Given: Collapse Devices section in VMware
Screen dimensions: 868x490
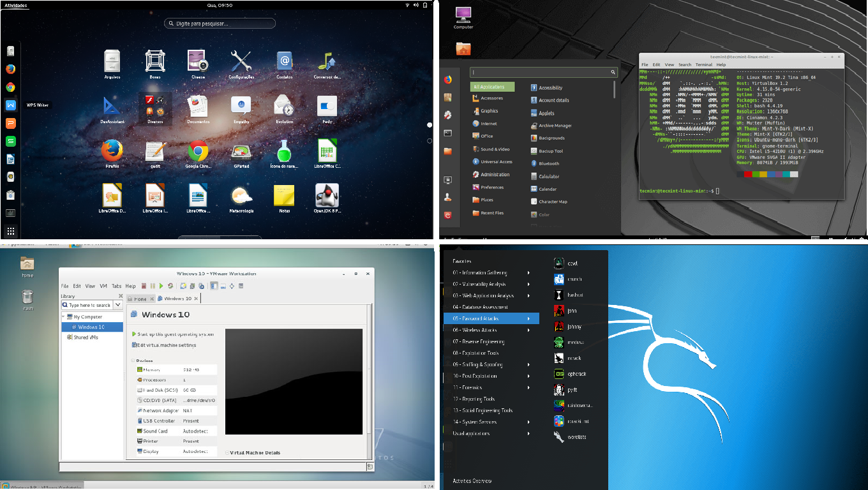Looking at the screenshot, I should coord(133,361).
